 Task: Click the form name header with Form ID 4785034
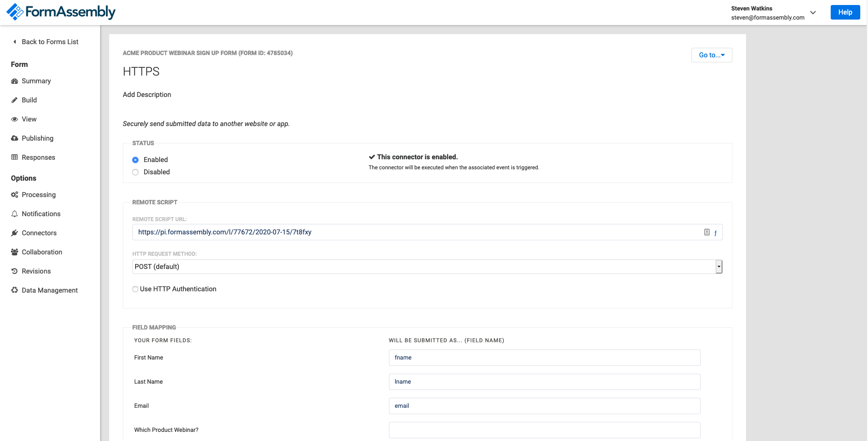click(207, 53)
